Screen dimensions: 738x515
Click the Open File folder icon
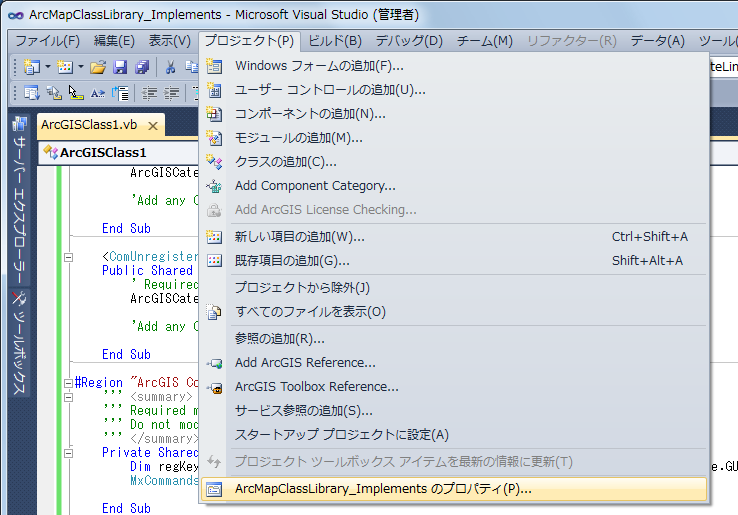point(98,67)
